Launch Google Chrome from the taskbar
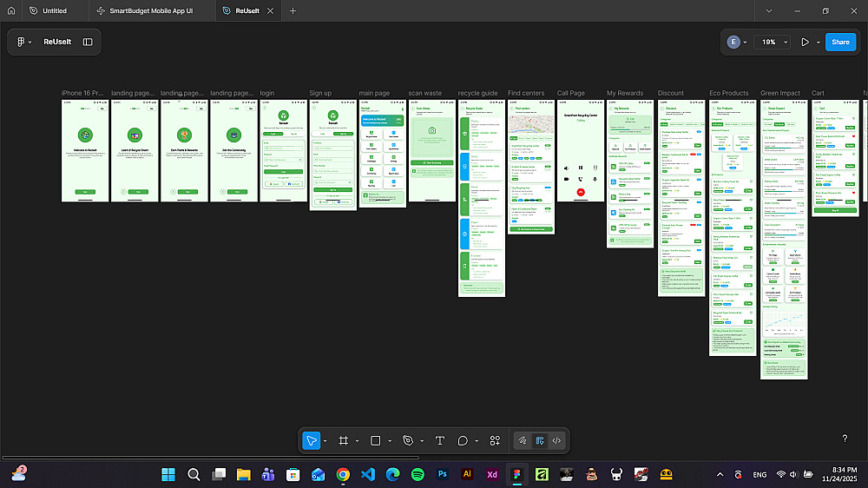Viewport: 868px width, 488px height. pyautogui.click(x=343, y=474)
